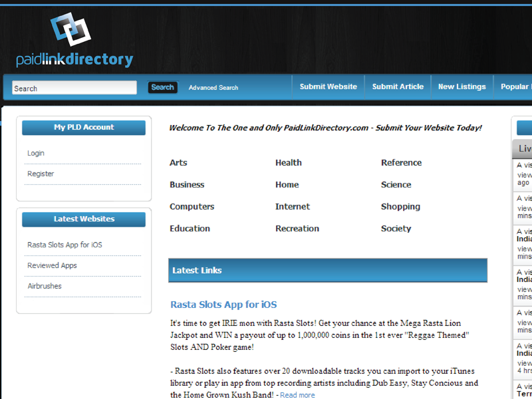Open the Society category
The height and width of the screenshot is (399, 532).
pos(396,228)
